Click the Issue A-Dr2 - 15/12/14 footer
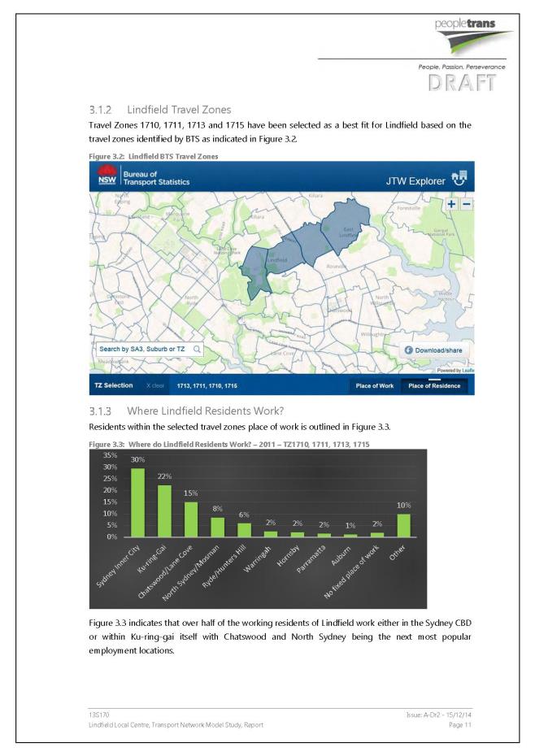This screenshot has height=756, width=535. 438,715
